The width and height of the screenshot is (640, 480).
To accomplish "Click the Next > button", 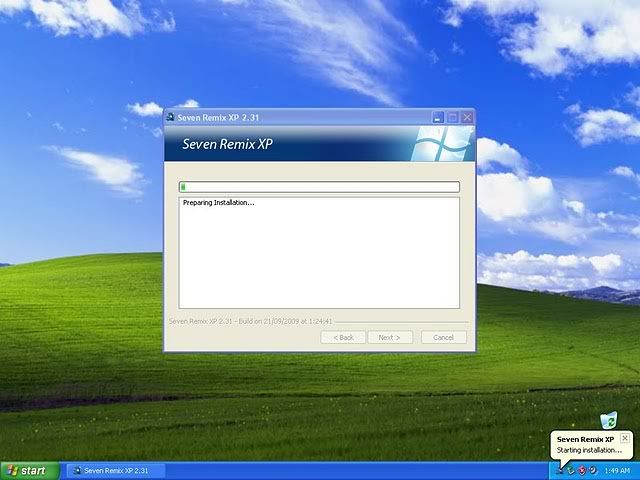I will (389, 337).
